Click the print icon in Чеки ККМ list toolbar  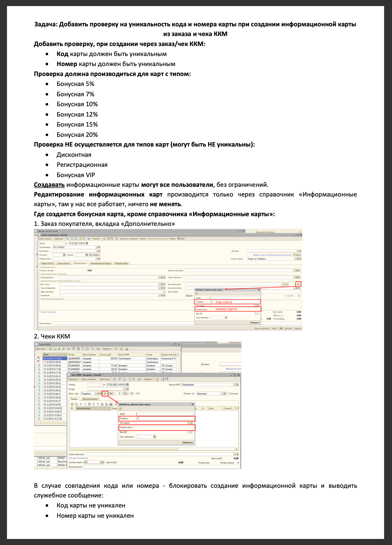pos(127,349)
